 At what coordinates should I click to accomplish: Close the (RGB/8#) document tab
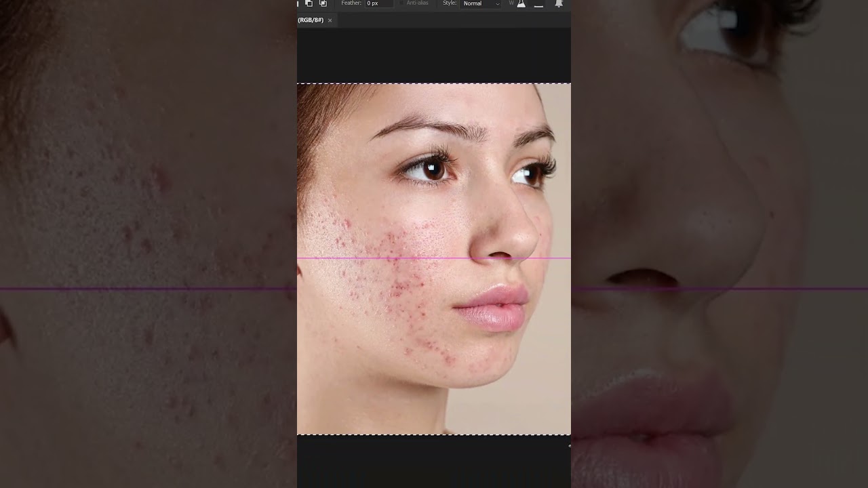330,20
